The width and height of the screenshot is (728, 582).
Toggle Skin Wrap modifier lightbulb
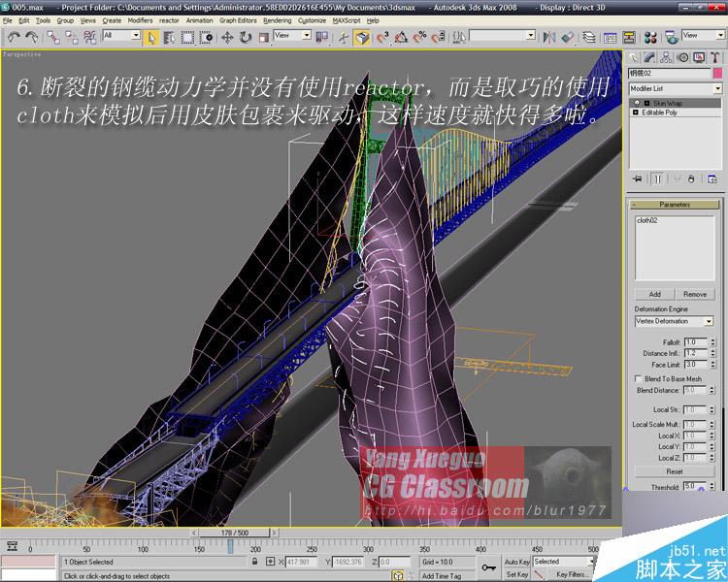(637, 103)
